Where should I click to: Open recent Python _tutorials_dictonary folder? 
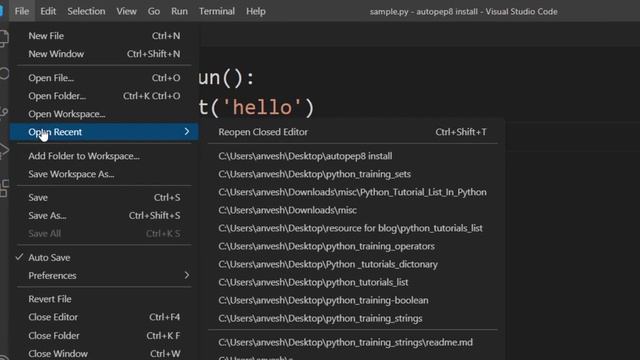353,264
